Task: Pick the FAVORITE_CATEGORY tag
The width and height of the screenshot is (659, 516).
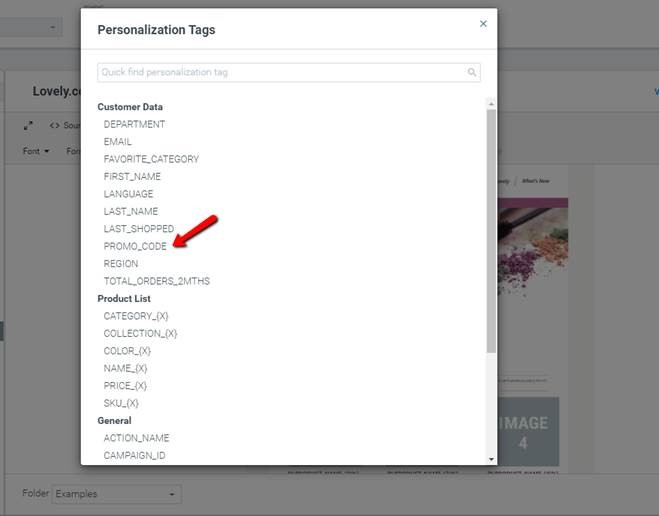Action: pos(151,159)
